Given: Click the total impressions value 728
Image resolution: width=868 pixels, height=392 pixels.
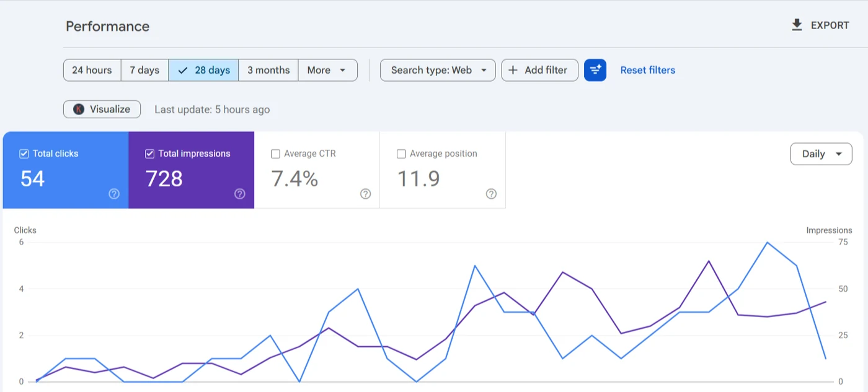Looking at the screenshot, I should pyautogui.click(x=164, y=179).
